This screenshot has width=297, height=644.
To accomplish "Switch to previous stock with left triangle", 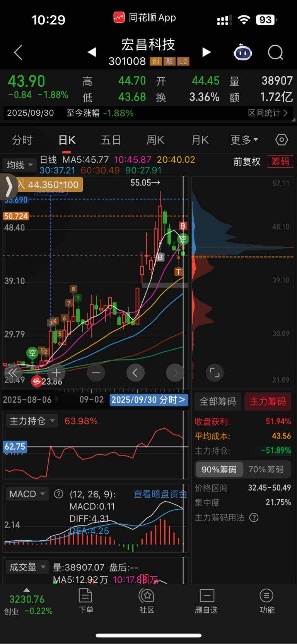I will point(92,52).
